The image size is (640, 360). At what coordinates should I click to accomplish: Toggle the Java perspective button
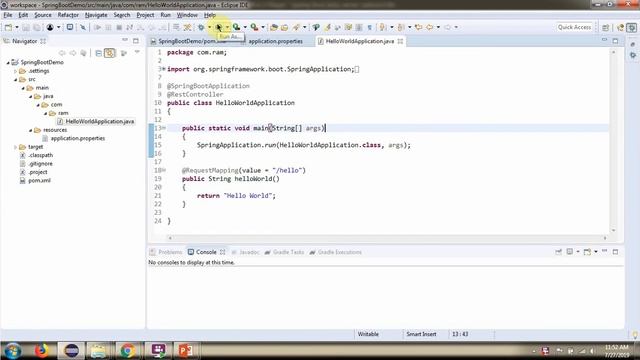point(631,27)
